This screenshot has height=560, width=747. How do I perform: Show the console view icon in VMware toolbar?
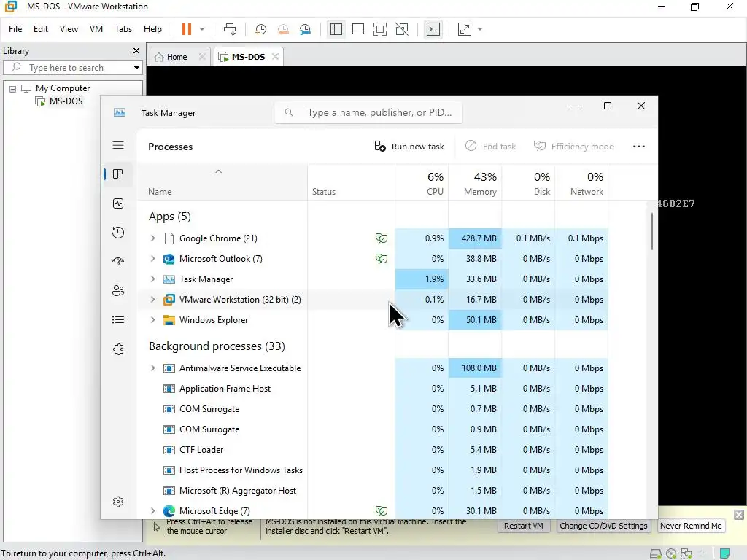point(433,29)
